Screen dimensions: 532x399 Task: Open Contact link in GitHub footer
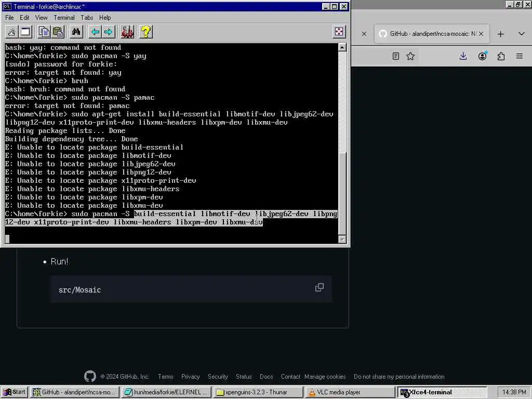290,377
